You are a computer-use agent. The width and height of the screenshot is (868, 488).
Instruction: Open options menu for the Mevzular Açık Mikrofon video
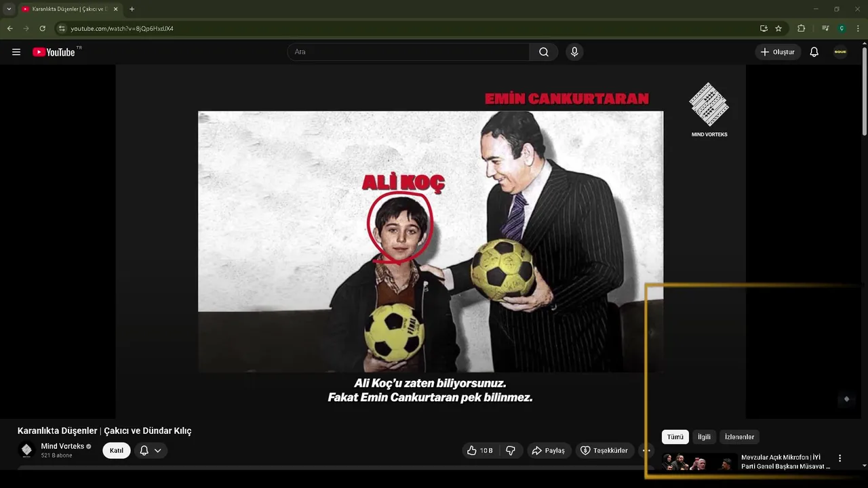click(840, 458)
